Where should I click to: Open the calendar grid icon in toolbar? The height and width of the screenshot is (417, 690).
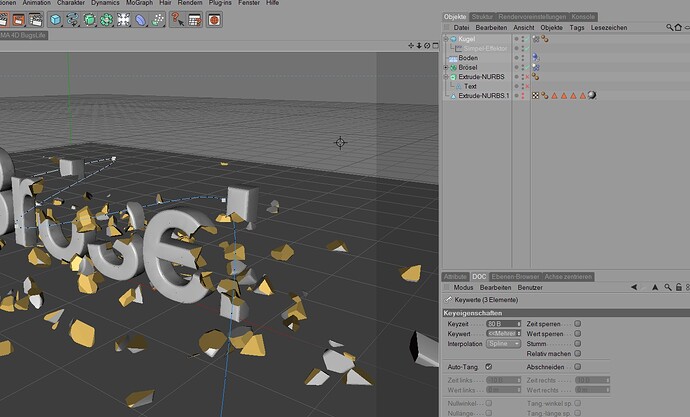tap(195, 20)
